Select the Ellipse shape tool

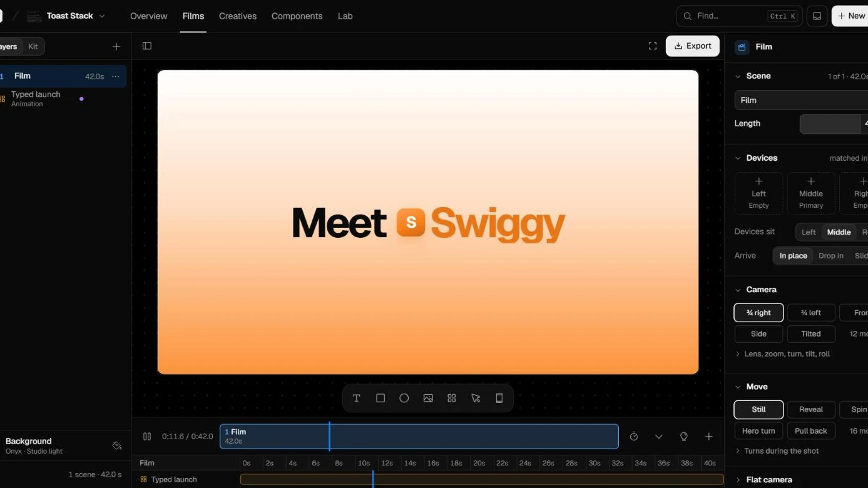coord(404,398)
